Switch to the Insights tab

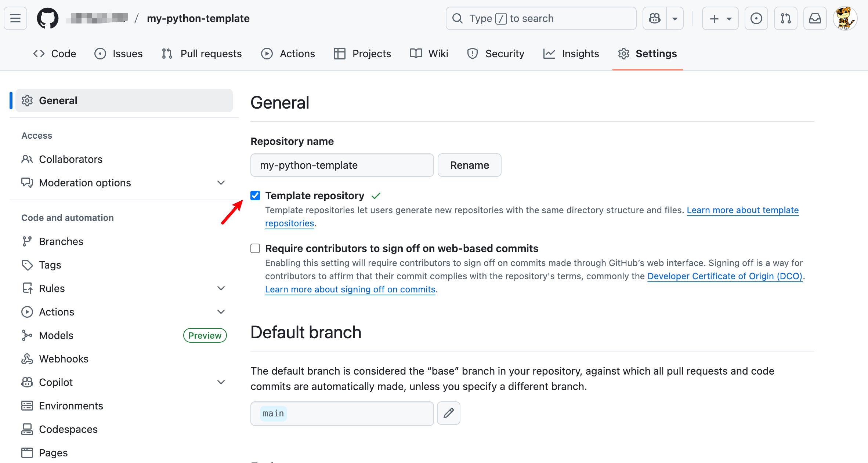point(571,54)
